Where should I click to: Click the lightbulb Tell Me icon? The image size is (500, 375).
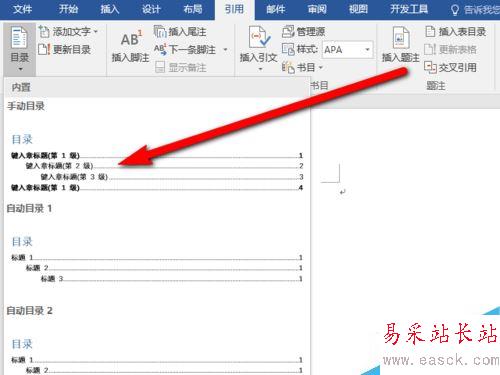point(455,10)
